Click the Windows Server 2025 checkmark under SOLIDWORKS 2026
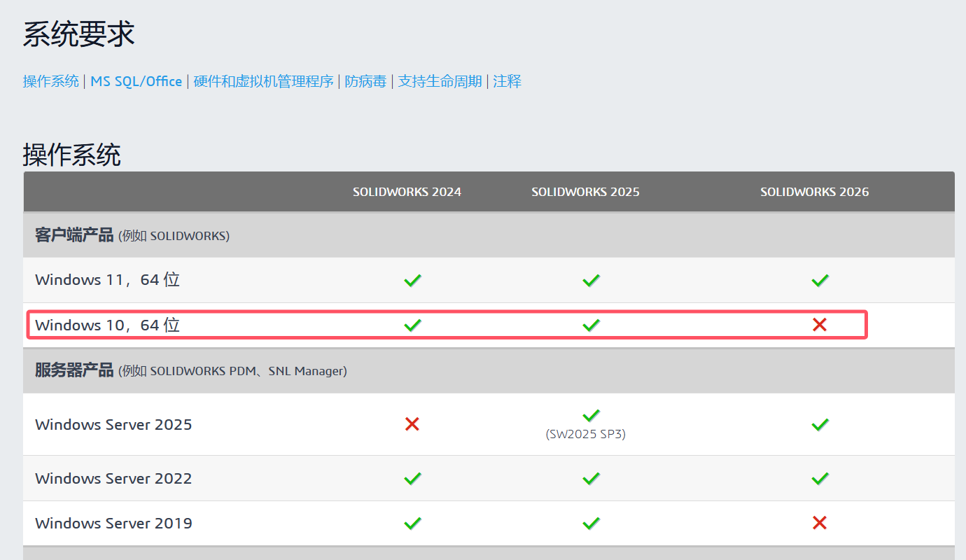Image resolution: width=966 pixels, height=560 pixels. pyautogui.click(x=820, y=424)
